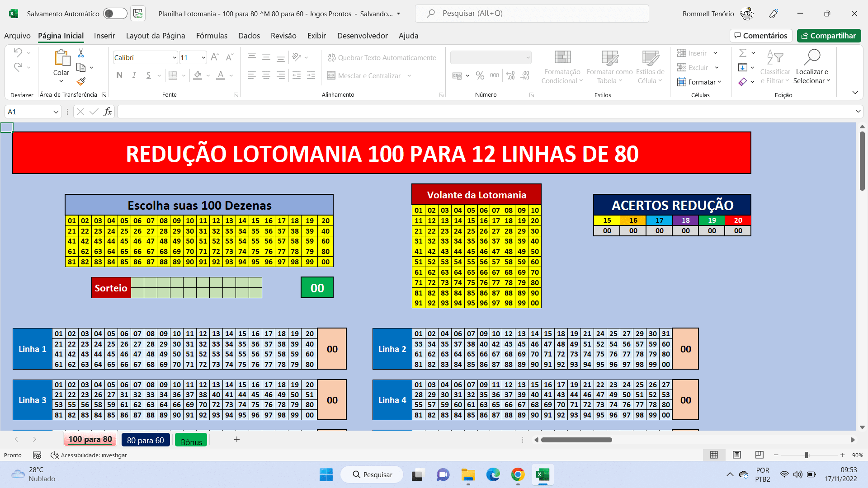Open the Calibri font name dropdown
Viewport: 868px width, 488px height.
point(175,58)
